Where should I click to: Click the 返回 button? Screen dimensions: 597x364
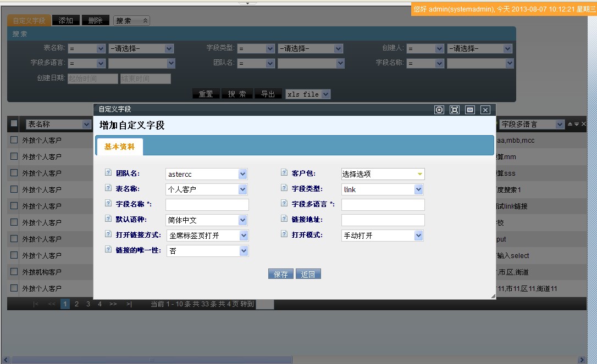308,274
